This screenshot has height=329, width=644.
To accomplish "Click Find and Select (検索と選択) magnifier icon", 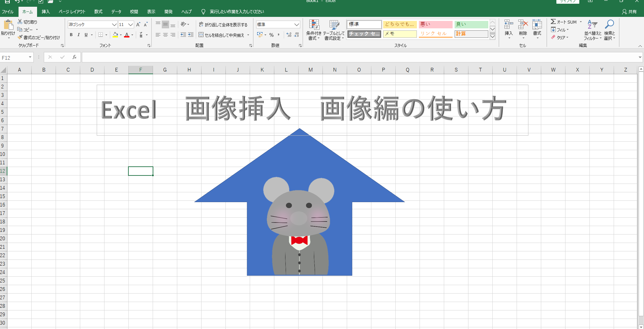I will pos(609,24).
